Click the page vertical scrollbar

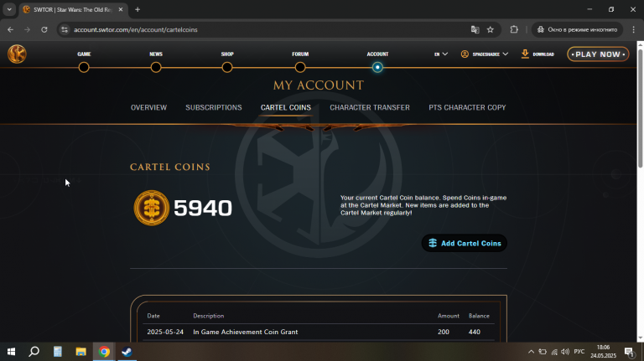pos(641,109)
